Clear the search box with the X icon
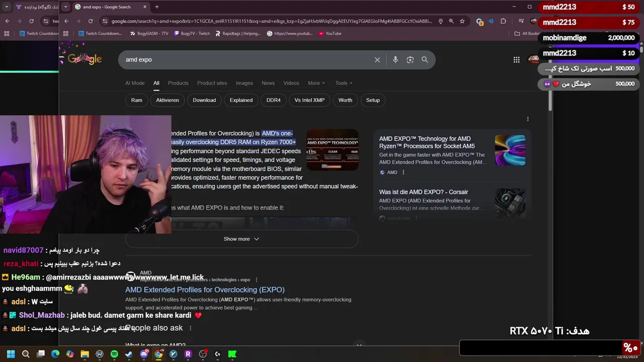The image size is (644, 362). point(377,60)
